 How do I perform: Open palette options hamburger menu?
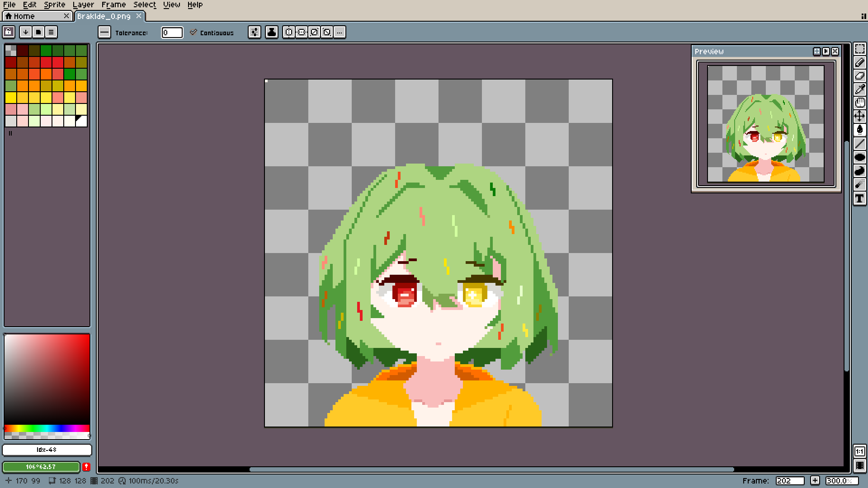[x=51, y=32]
